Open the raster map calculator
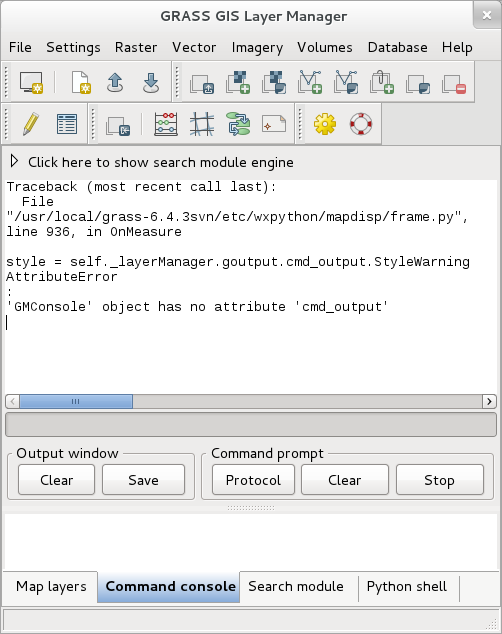This screenshot has height=634, width=502. 166,124
